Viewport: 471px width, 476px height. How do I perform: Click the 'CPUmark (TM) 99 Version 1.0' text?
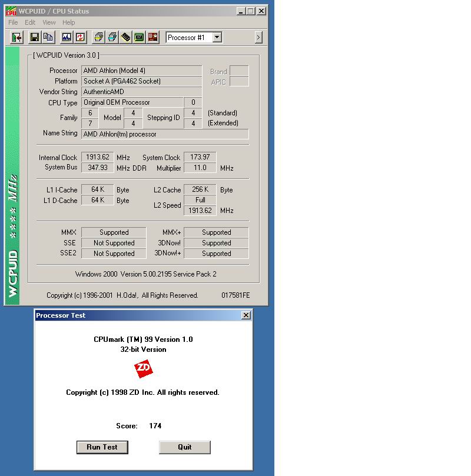[143, 339]
